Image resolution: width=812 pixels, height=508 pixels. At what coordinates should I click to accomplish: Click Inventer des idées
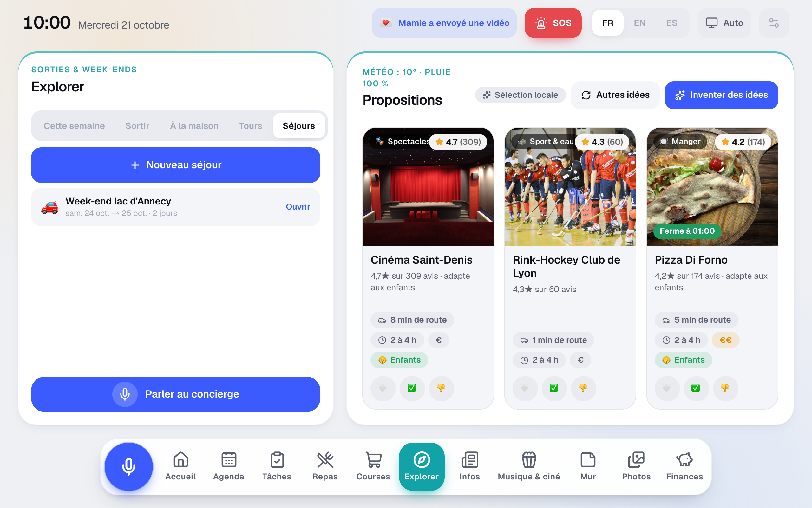721,95
